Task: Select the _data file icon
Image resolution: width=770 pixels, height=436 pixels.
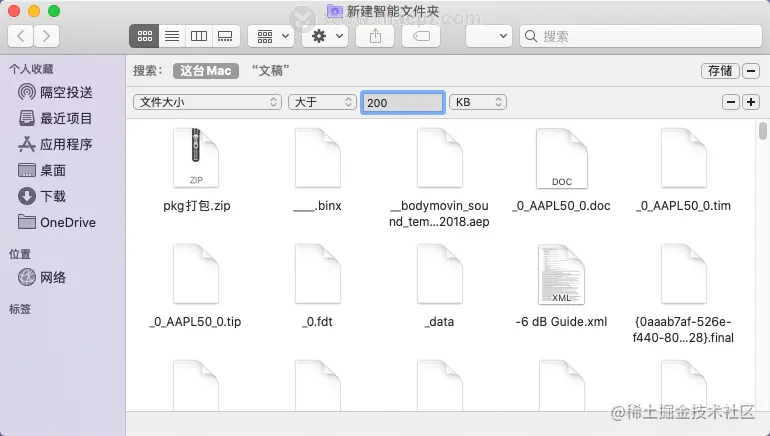Action: coord(440,274)
